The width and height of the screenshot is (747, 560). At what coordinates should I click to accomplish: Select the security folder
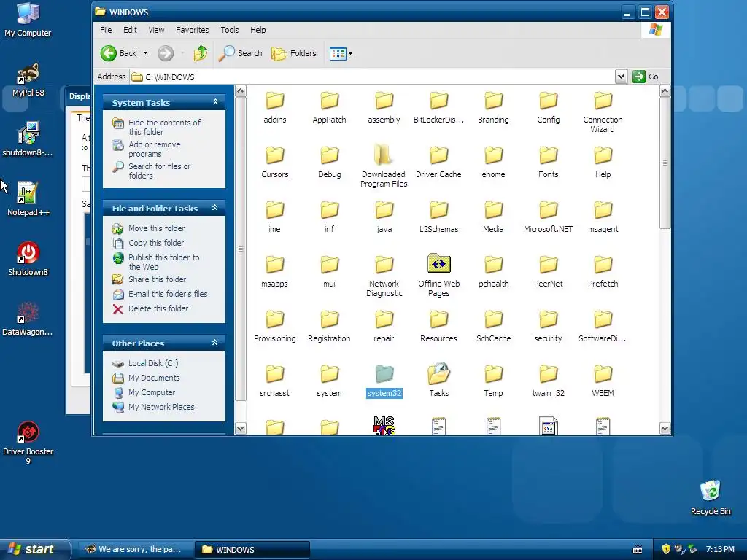coord(549,327)
